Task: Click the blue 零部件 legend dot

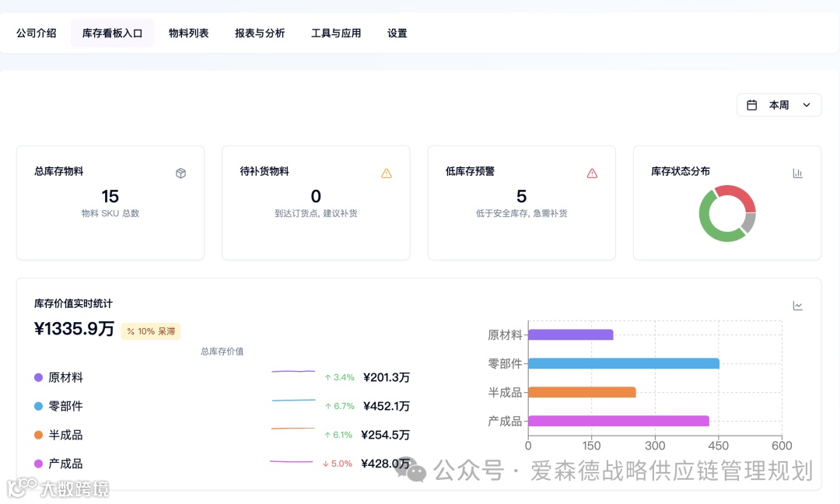Action: click(39, 406)
